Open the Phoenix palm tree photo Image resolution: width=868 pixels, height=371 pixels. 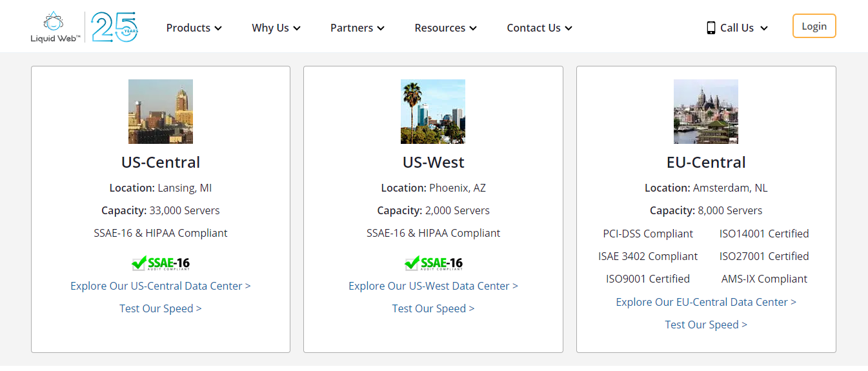pos(433,111)
